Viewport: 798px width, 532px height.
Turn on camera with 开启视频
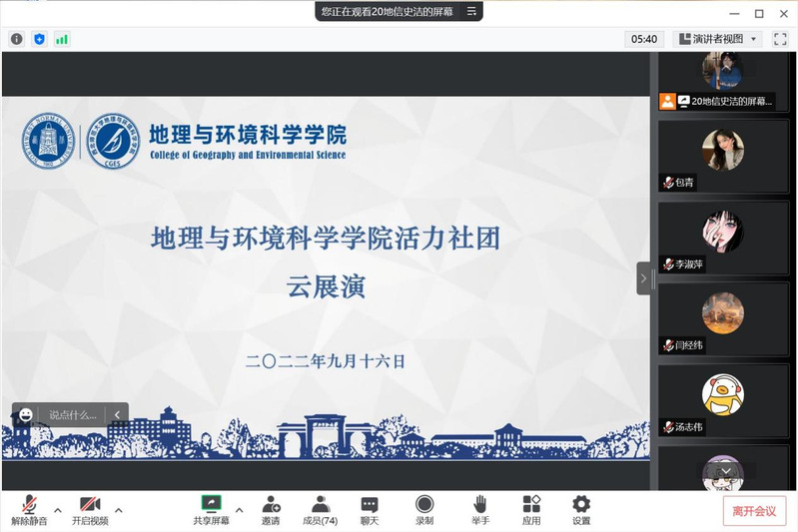coord(90,510)
